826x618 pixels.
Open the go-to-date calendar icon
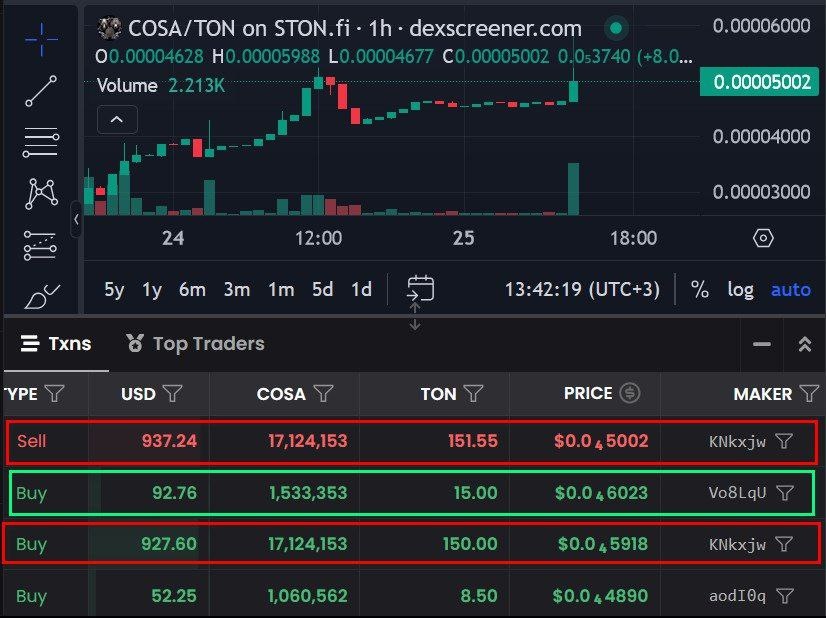420,288
